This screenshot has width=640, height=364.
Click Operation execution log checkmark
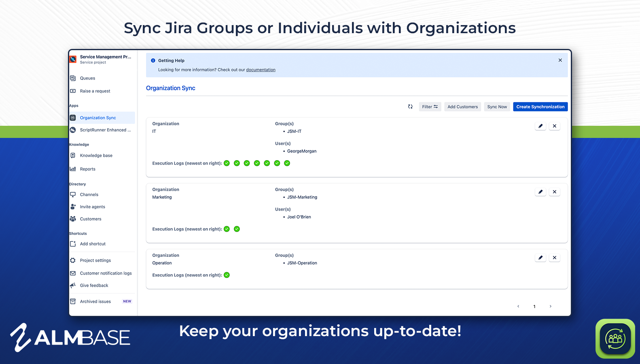pyautogui.click(x=227, y=275)
